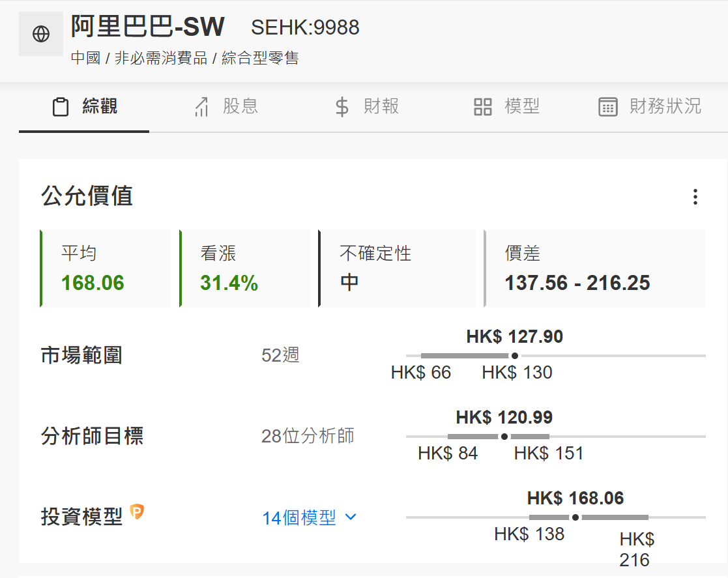Click the HK$ 127.90 price value
The image size is (728, 578).
click(514, 337)
